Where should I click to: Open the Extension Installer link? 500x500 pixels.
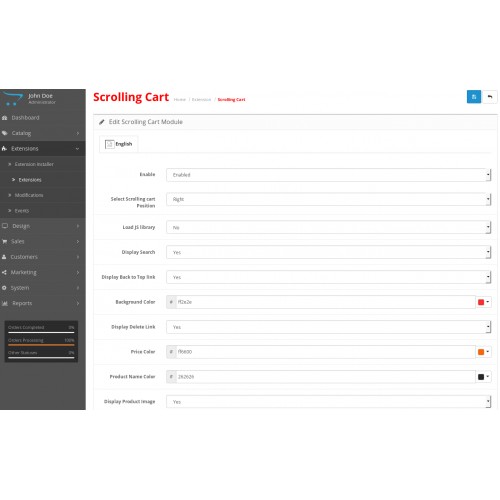34,164
